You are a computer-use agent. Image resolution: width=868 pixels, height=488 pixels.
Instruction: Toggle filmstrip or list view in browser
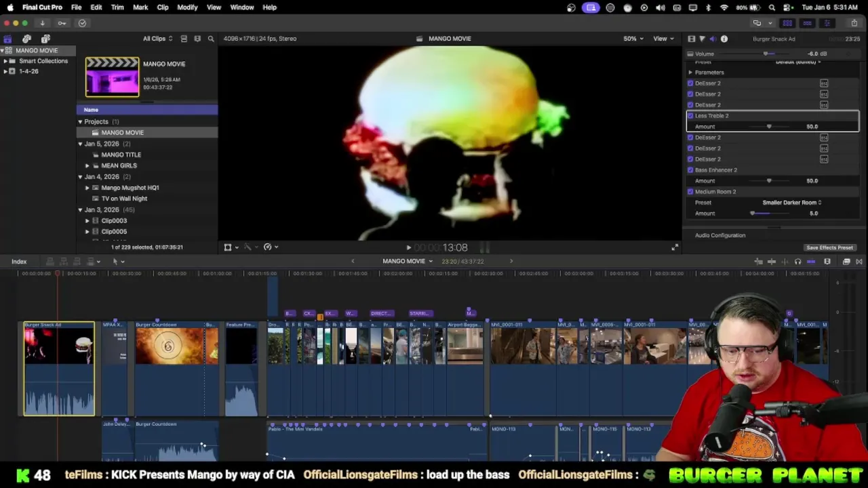184,39
